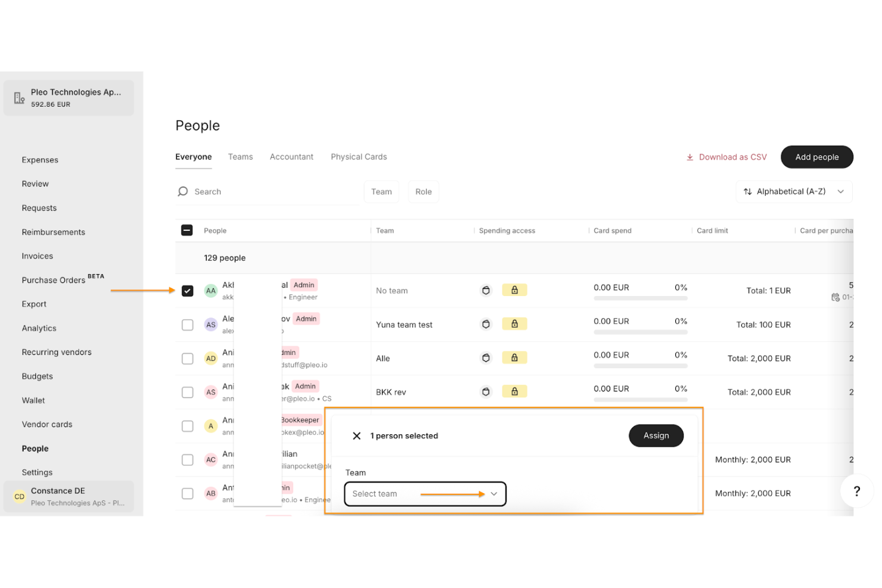Click the Add people button
882x588 pixels.
point(816,157)
